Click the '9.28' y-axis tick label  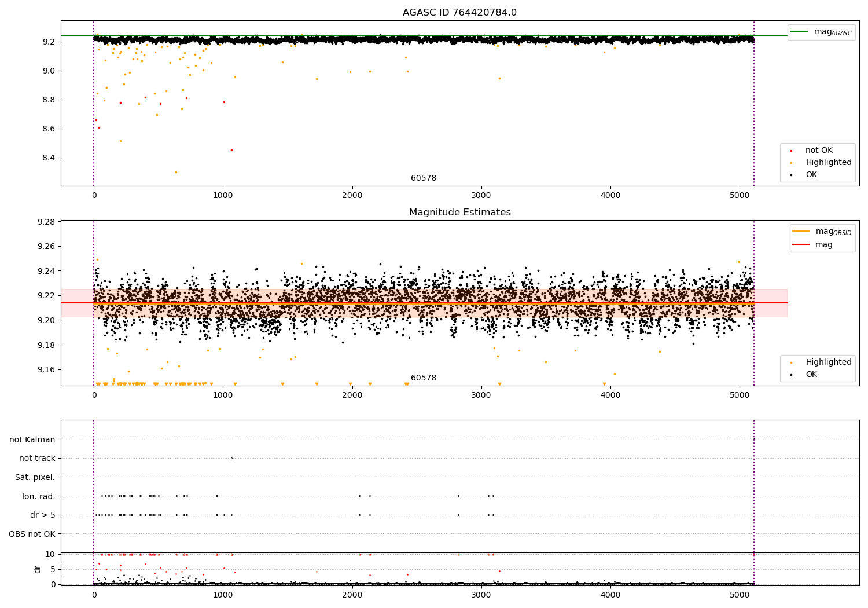pyautogui.click(x=46, y=222)
